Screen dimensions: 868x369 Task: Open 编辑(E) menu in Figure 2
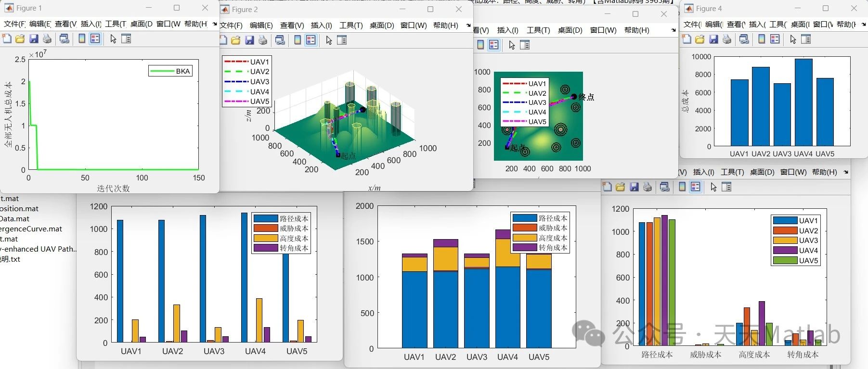[261, 25]
